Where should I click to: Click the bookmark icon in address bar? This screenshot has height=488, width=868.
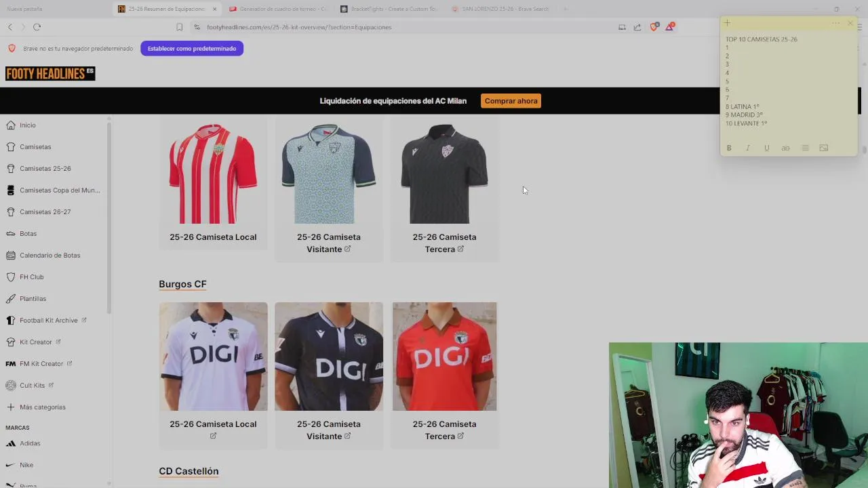click(179, 27)
